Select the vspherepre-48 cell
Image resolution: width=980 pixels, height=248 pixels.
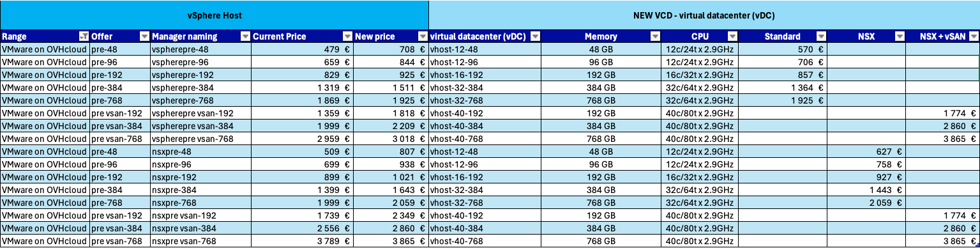(x=200, y=49)
